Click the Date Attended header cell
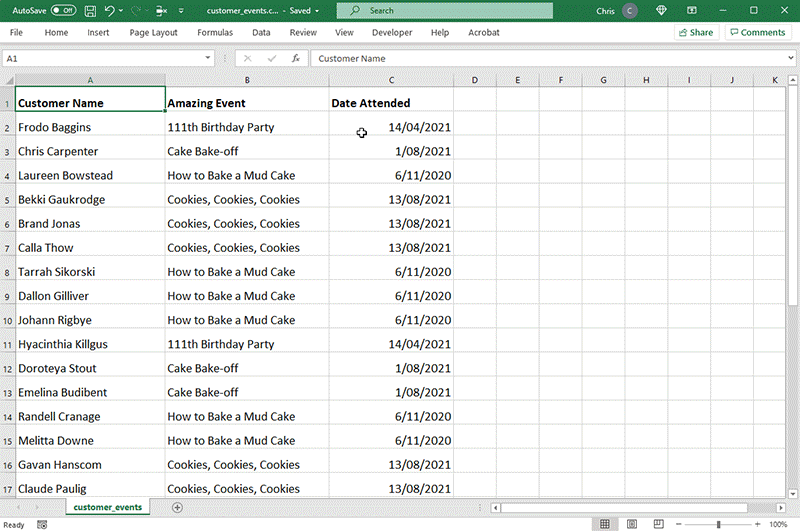Image resolution: width=800 pixels, height=531 pixels. point(391,99)
